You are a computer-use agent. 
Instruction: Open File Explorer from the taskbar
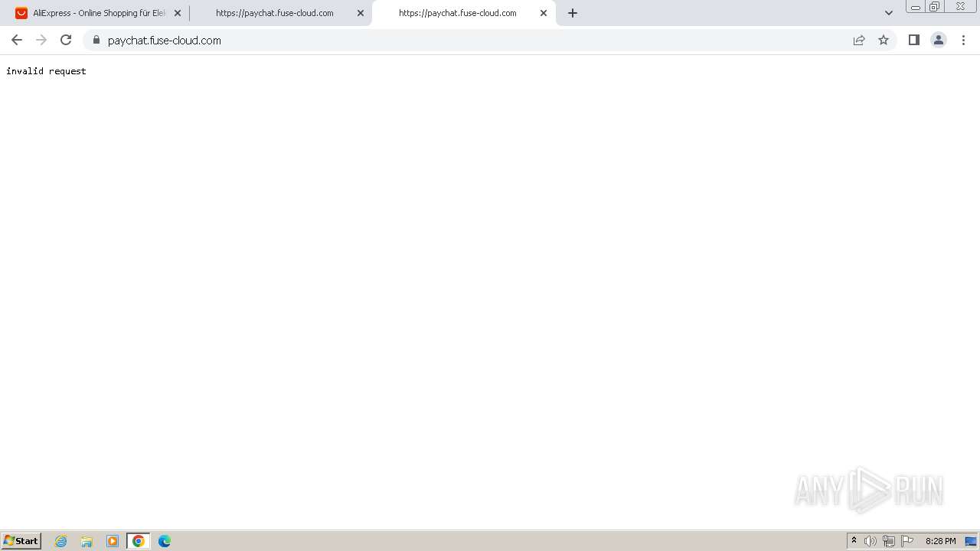(x=87, y=541)
